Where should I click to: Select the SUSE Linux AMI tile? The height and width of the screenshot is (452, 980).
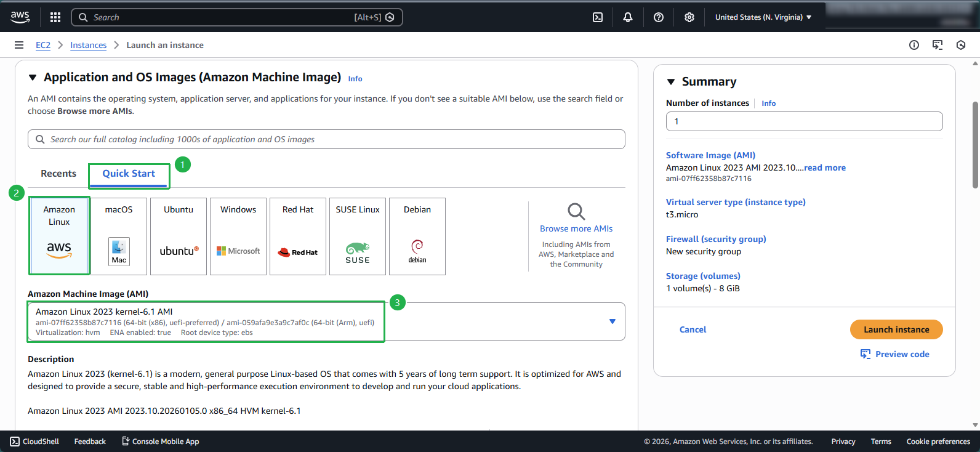(358, 236)
